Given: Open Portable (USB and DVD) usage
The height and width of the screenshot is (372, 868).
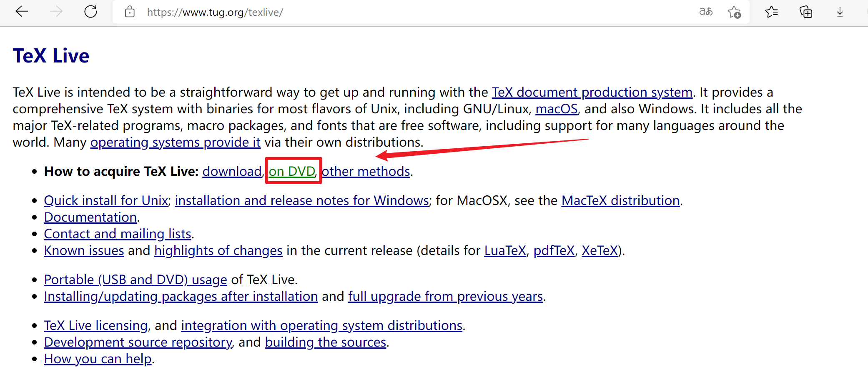Looking at the screenshot, I should [x=135, y=280].
